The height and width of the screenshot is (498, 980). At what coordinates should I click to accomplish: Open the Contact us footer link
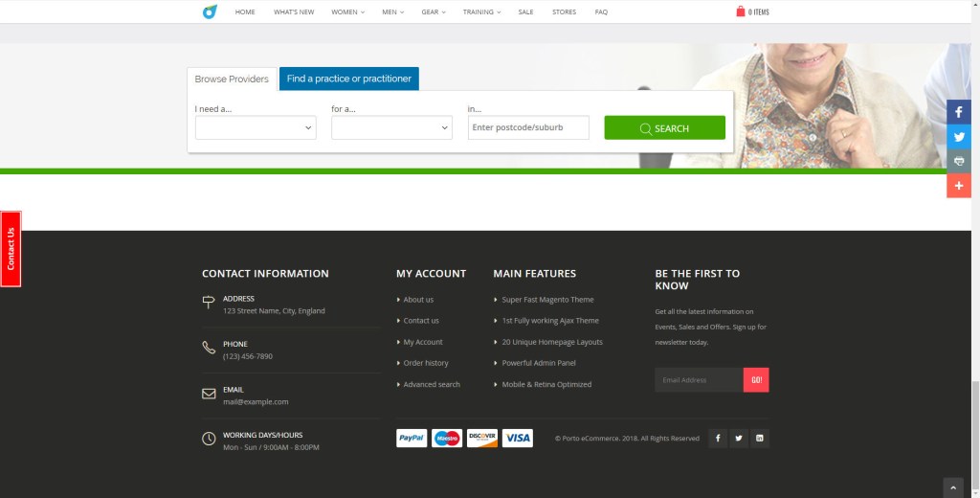(x=421, y=320)
